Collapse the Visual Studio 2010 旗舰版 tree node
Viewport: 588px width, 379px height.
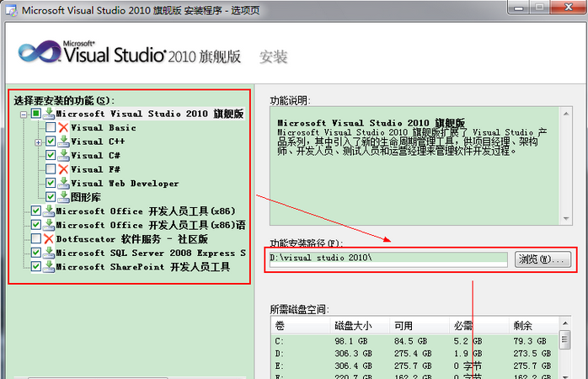coord(24,115)
